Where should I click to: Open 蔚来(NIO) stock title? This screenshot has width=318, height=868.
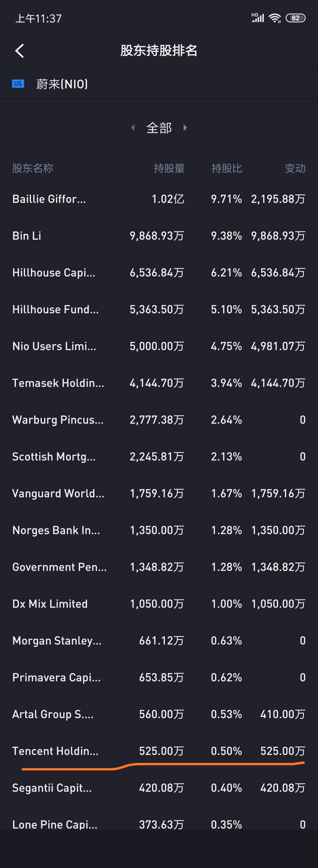click(x=62, y=84)
